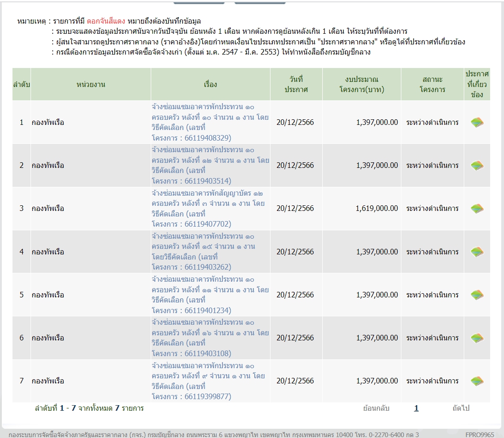Click the สถานะโครงการ column header
Screen dimensions: 504x438
[432, 84]
